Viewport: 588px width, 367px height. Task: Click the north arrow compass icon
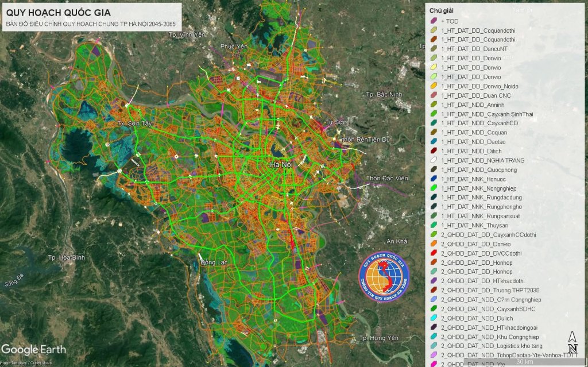[572, 343]
